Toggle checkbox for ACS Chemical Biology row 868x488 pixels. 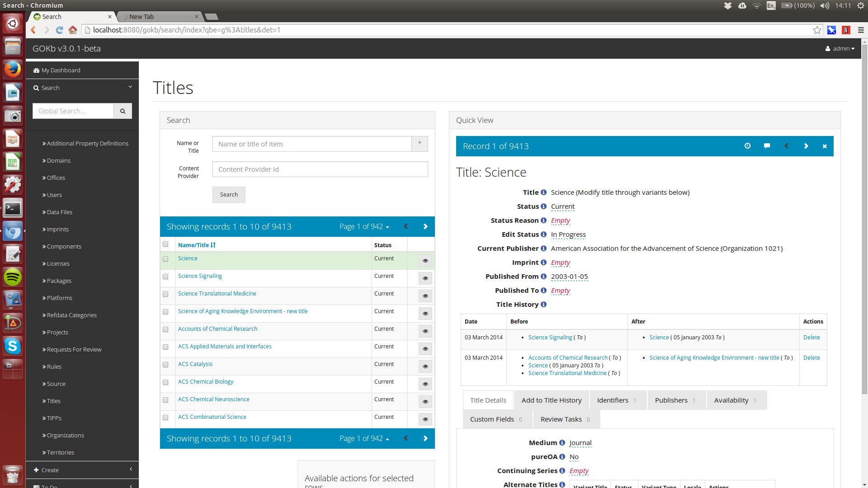click(x=166, y=382)
